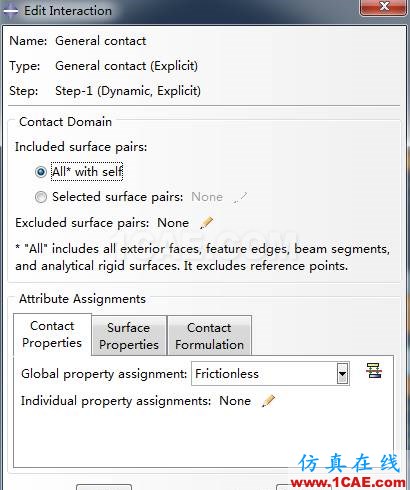The width and height of the screenshot is (410, 490).
Task: Visit the www.1CAE.com watermark link
Action: [x=348, y=483]
